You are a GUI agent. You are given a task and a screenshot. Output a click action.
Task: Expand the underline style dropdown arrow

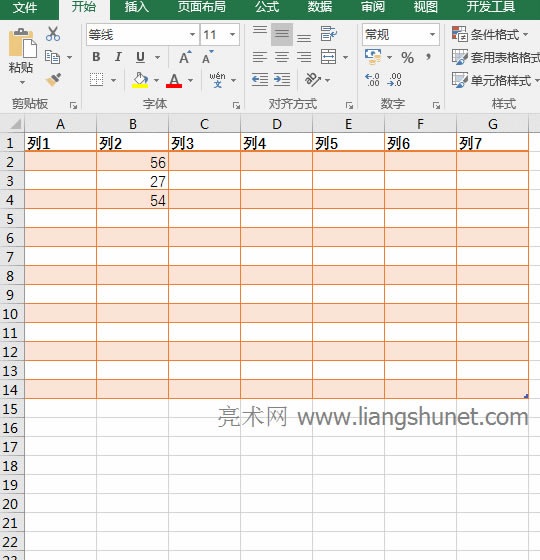pyautogui.click(x=157, y=57)
